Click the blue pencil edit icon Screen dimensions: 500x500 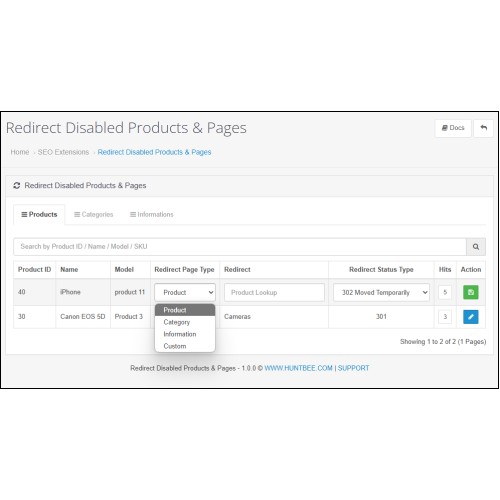tap(470, 317)
